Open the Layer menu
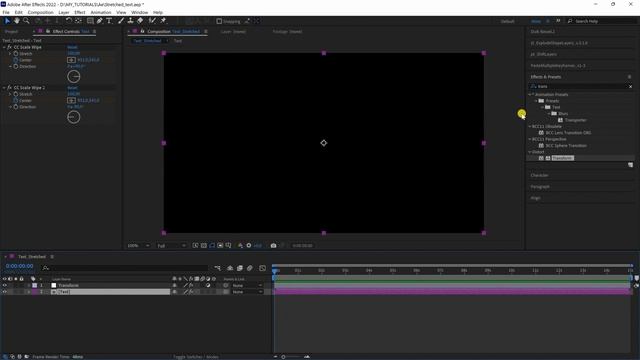 point(64,12)
